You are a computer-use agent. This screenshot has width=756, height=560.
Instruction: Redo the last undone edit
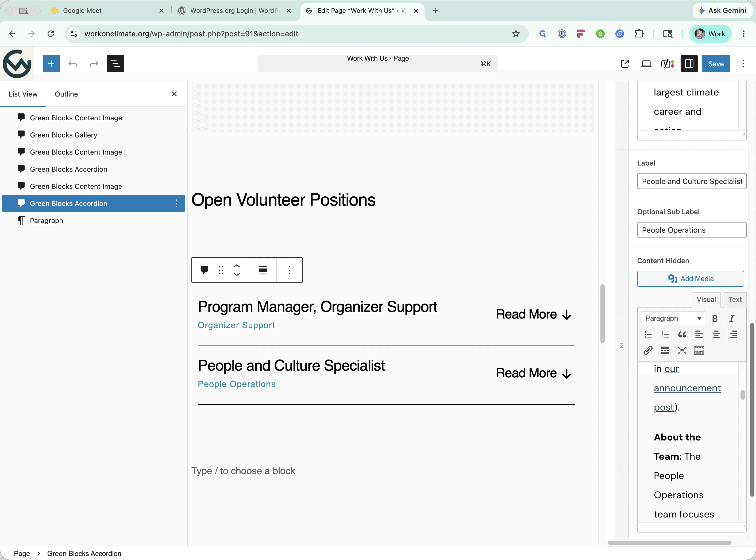click(x=94, y=63)
